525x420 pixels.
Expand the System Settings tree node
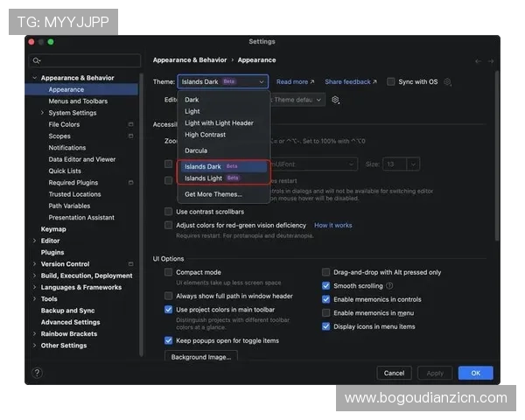pyautogui.click(x=42, y=113)
